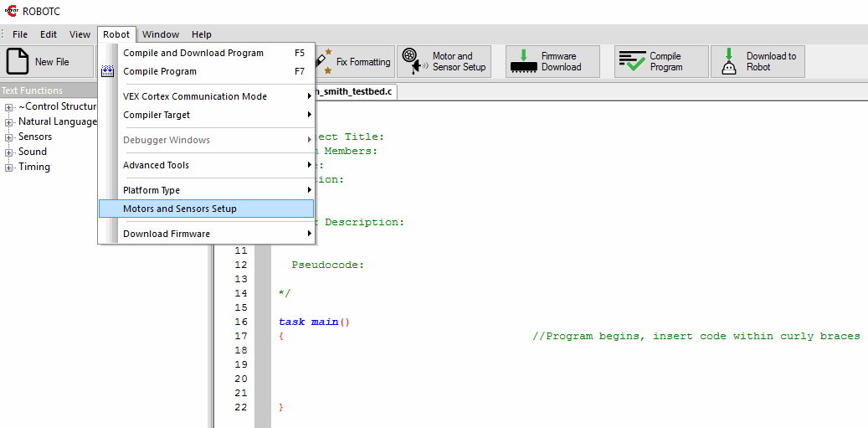Click the New File toolbar icon
Image resolution: width=868 pixels, height=428 pixels.
tap(18, 61)
